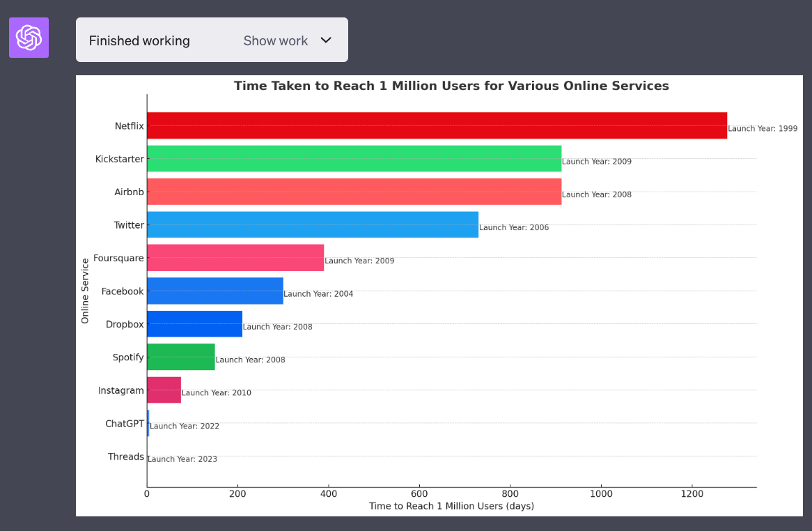This screenshot has height=531, width=812.
Task: Click the Launch Year: 1999 annotation
Action: pyautogui.click(x=763, y=129)
